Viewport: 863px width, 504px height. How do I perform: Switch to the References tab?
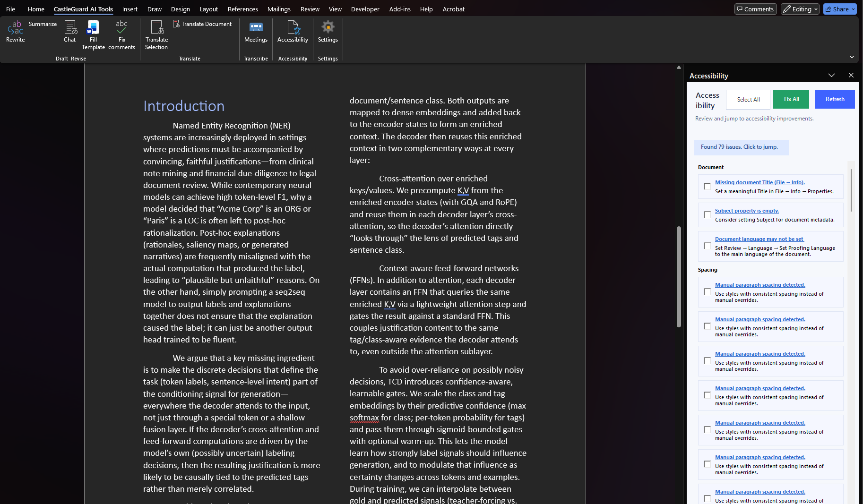tap(242, 9)
